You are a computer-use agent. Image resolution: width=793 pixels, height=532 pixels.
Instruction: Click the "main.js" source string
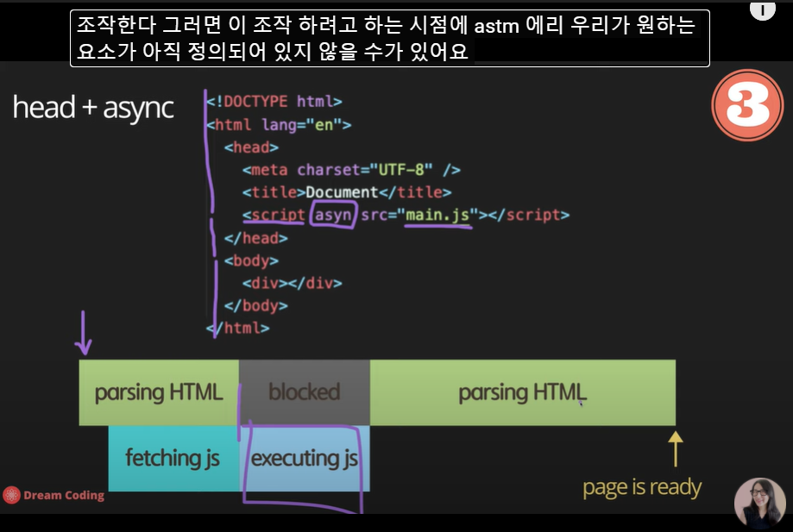tap(437, 216)
